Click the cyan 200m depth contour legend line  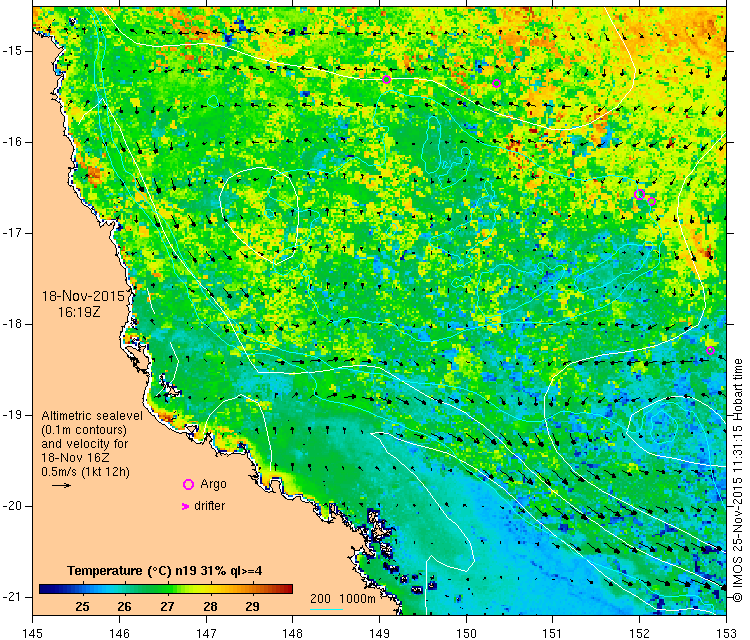326,609
